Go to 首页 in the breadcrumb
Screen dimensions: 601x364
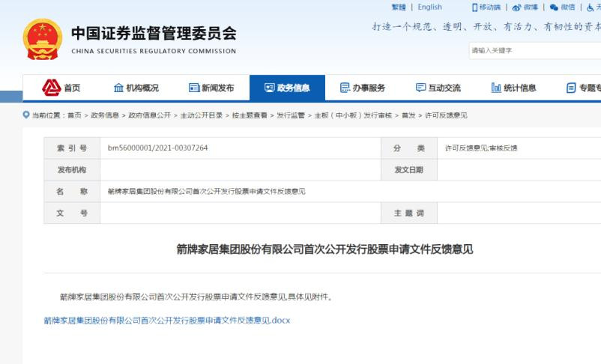[x=74, y=115]
